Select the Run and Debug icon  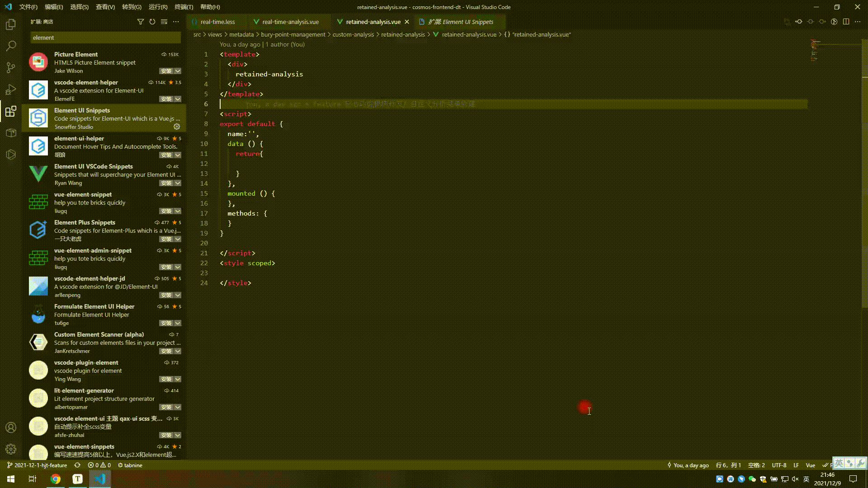coord(11,89)
